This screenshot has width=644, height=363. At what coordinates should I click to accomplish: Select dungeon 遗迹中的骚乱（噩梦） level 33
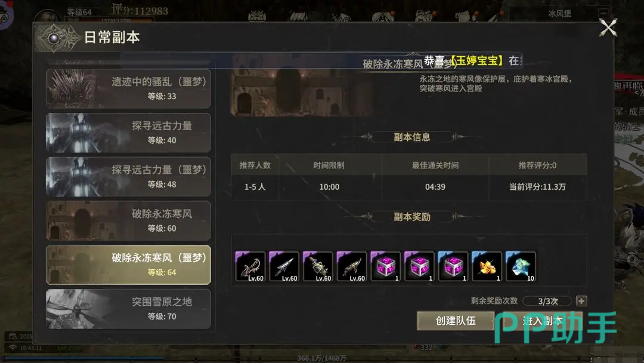tap(129, 88)
